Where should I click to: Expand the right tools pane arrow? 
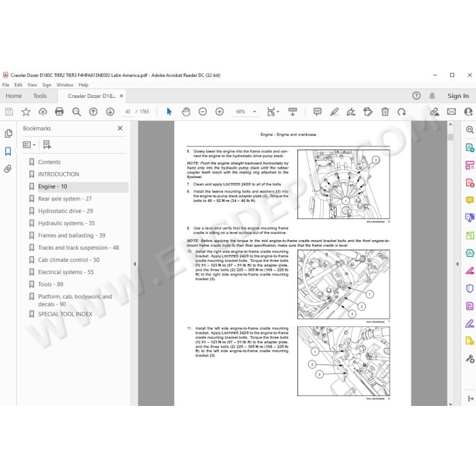pos(457,264)
